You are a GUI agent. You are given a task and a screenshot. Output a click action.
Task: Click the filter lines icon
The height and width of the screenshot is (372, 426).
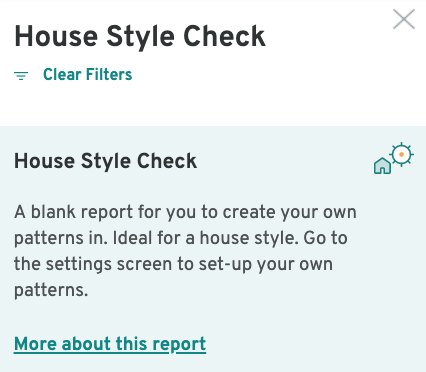(x=21, y=75)
